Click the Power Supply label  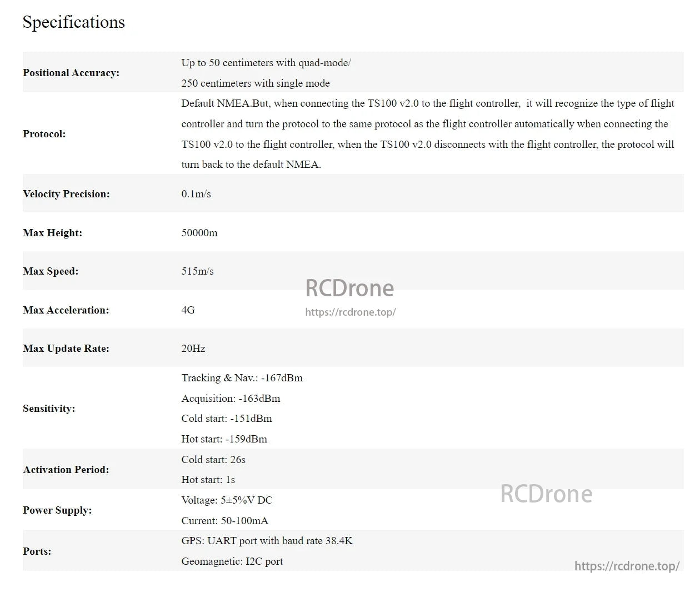[57, 510]
